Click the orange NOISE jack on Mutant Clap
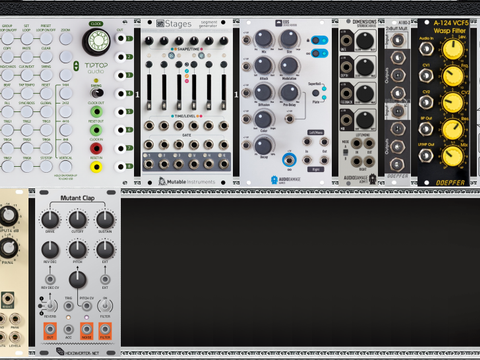The height and width of the screenshot is (360, 480). coord(86,330)
